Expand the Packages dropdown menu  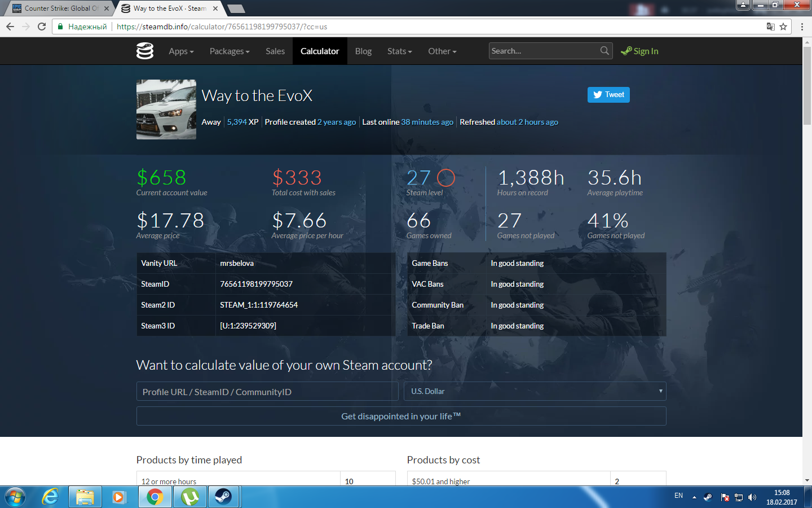(x=230, y=51)
